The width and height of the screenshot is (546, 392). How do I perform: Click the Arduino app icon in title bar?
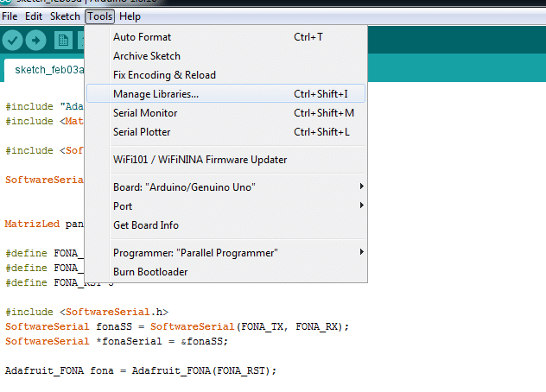coord(8,3)
